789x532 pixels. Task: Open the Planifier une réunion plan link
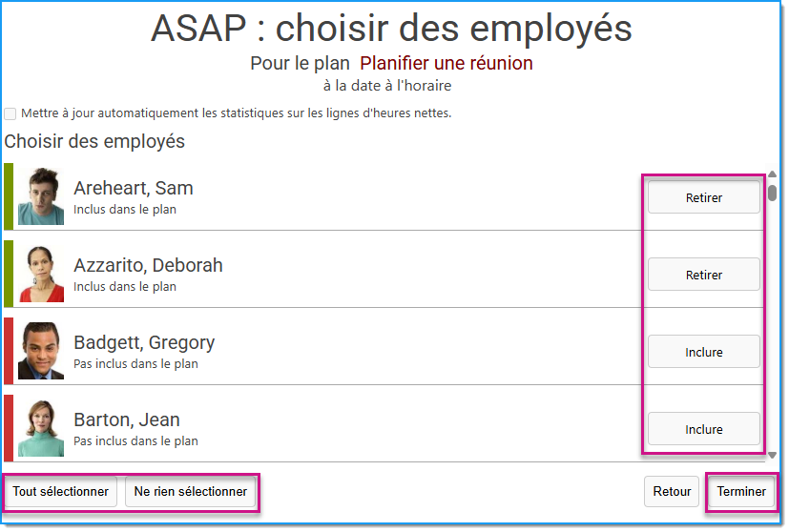[x=446, y=63]
